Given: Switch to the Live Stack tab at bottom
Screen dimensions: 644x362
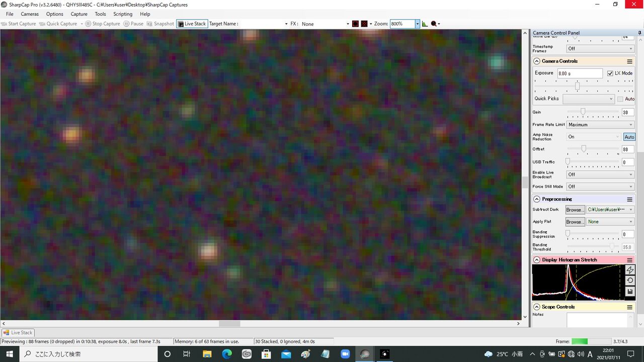Looking at the screenshot, I should coord(18,332).
